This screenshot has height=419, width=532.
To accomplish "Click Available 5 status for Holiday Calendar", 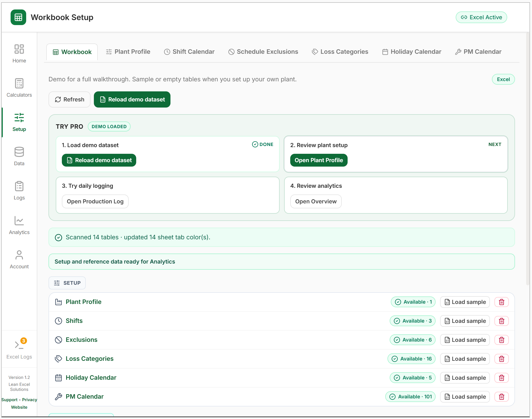I will pos(413,378).
